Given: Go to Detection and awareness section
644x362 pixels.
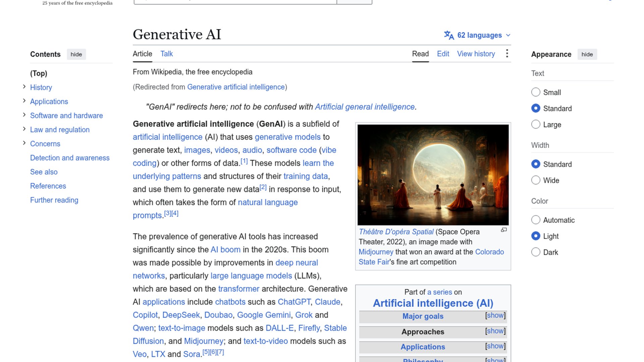Looking at the screenshot, I should point(70,158).
